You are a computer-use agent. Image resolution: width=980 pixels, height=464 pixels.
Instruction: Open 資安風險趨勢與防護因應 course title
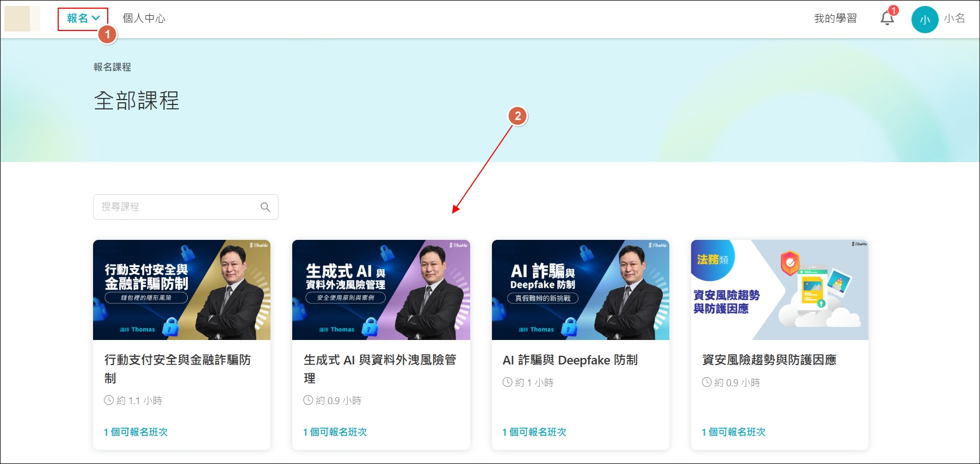pyautogui.click(x=769, y=360)
